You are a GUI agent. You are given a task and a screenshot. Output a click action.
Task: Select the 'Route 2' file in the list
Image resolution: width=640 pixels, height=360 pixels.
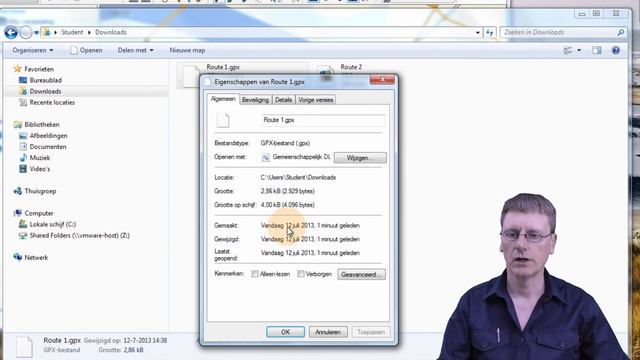click(351, 67)
